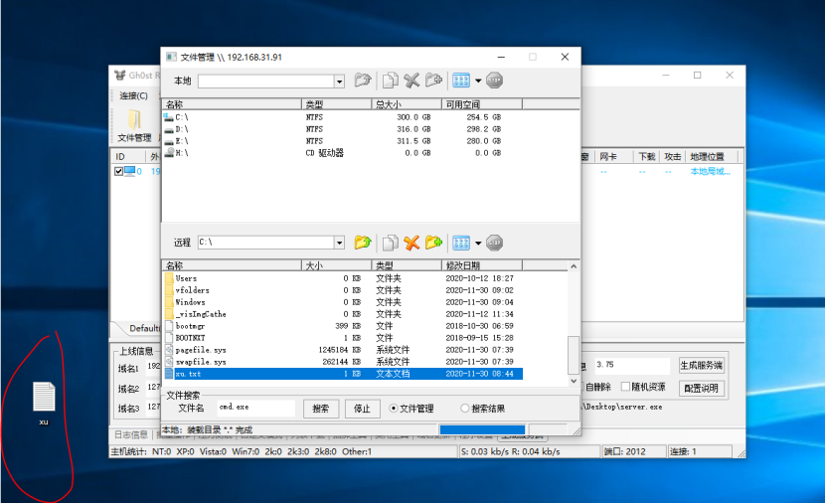The width and height of the screenshot is (825, 504).
Task: Select the Windows folder in remote list
Action: (x=190, y=302)
